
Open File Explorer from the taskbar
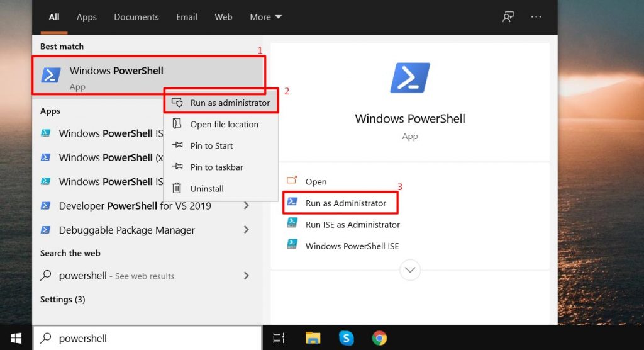point(313,338)
